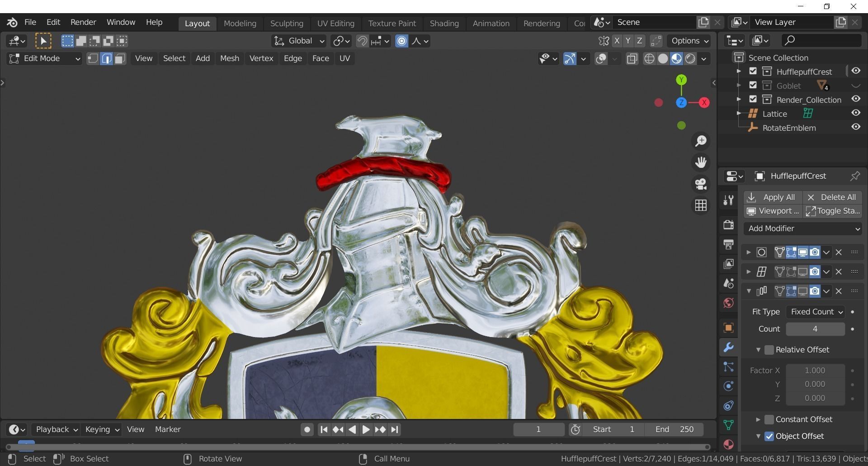
Task: Click the End frame field
Action: pos(674,429)
